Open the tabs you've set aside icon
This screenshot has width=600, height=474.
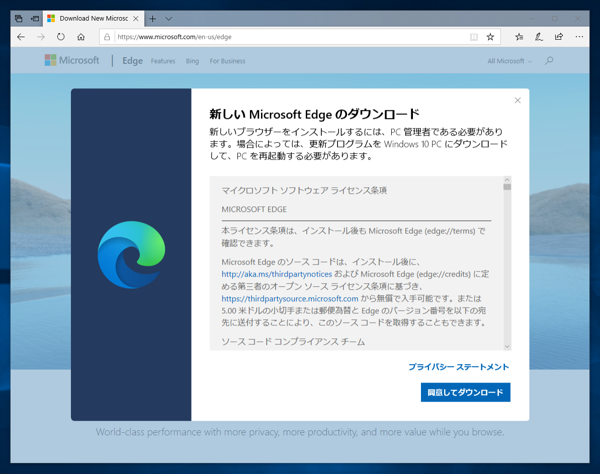click(18, 18)
